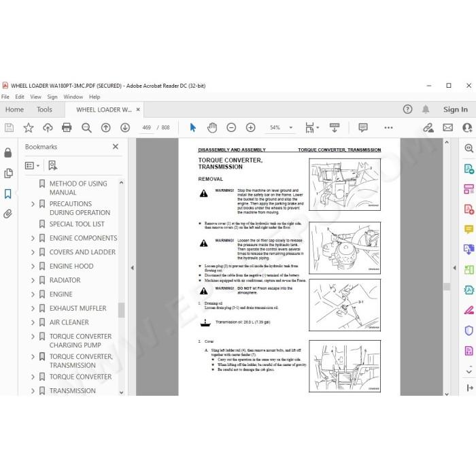This screenshot has width=476, height=476.
Task: Open the find text magnifier tool
Action: (86, 128)
